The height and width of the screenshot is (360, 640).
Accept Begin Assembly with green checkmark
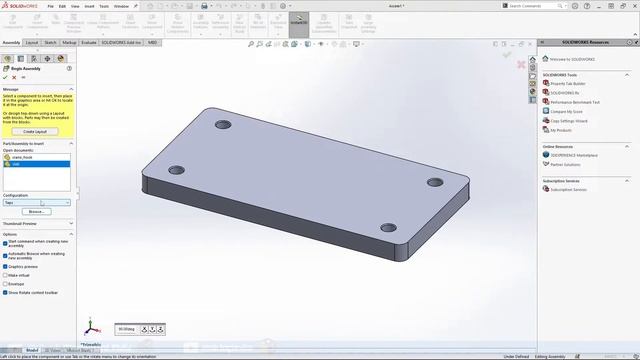coord(5,77)
